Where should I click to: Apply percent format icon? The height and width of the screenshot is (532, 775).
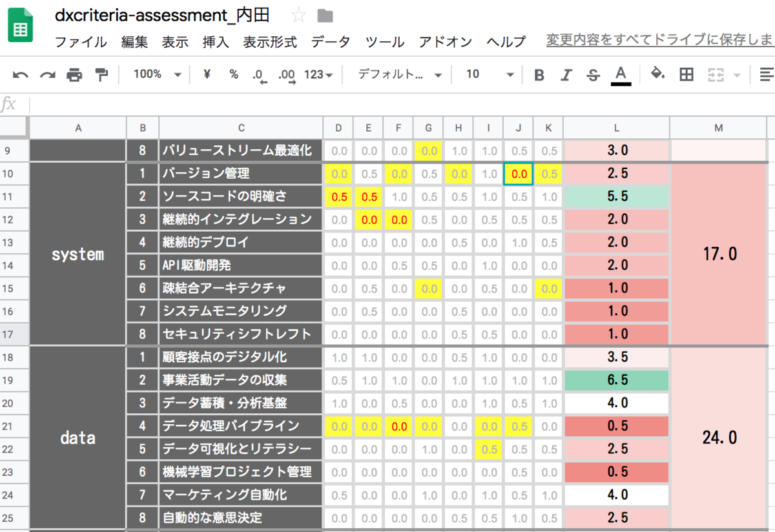233,74
